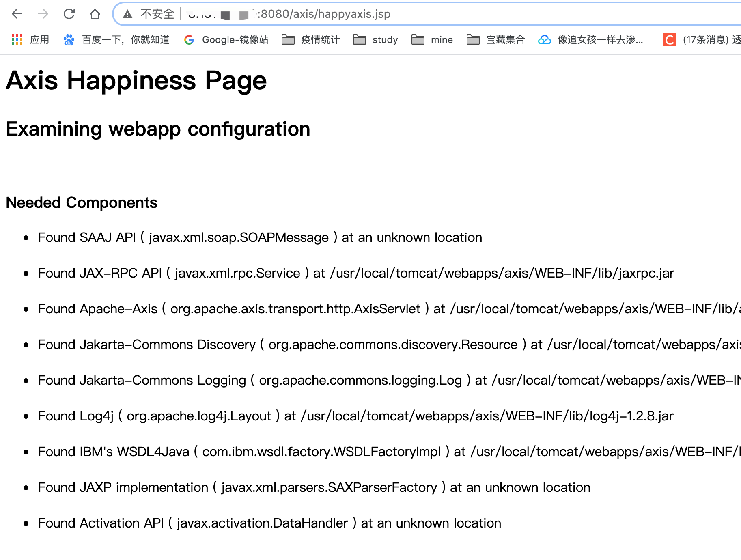Click the Baidu logo bookmark icon
The image size is (741, 560).
coord(69,39)
